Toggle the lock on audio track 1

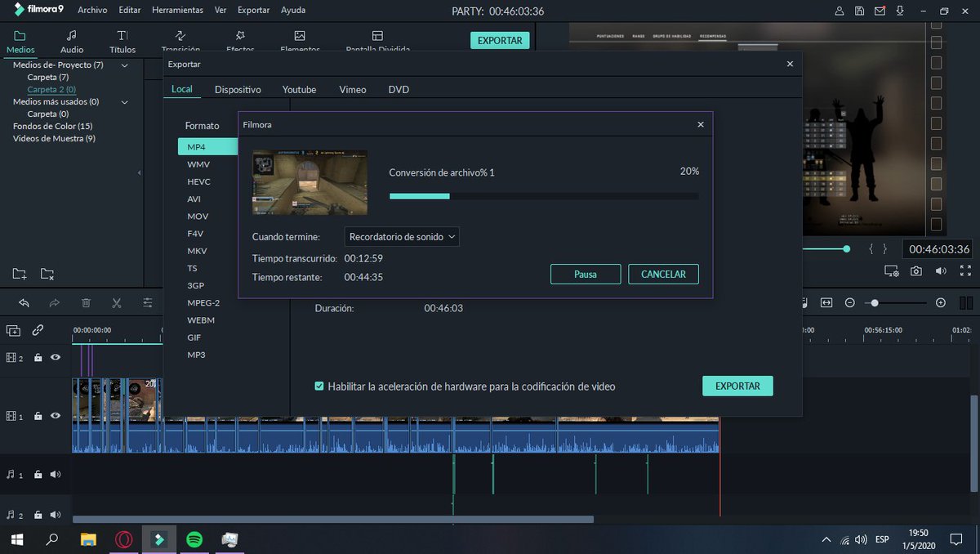(x=38, y=474)
